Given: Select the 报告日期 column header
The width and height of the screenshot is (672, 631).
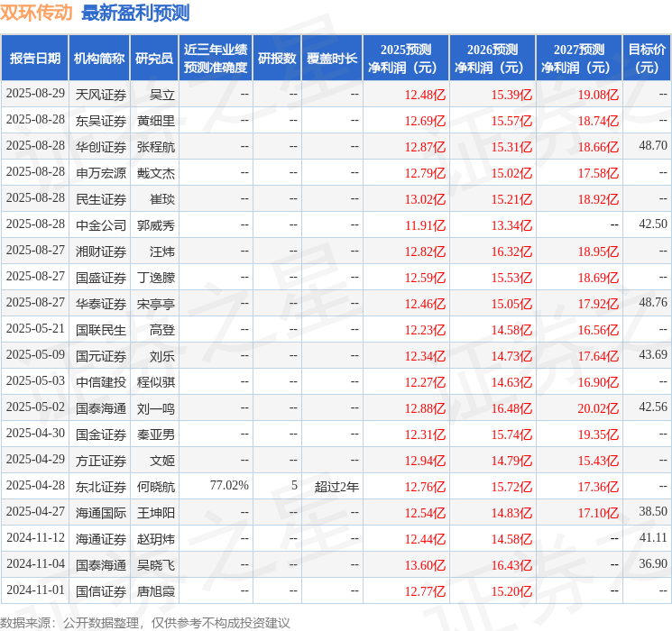Looking at the screenshot, I should 34,59.
